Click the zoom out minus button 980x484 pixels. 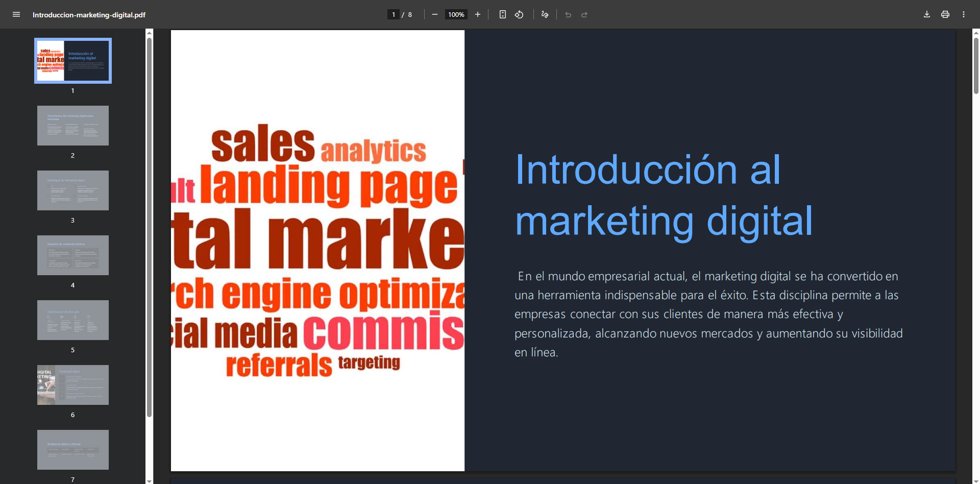pos(435,15)
